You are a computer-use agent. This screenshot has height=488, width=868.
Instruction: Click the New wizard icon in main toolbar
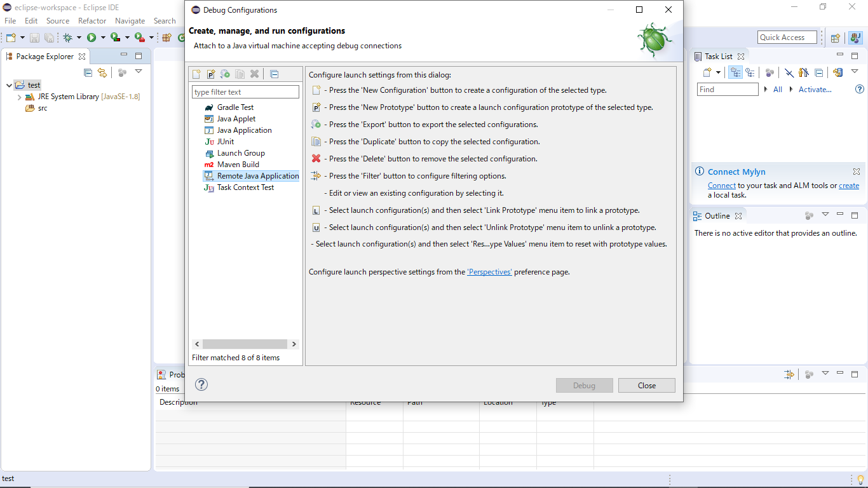point(11,37)
